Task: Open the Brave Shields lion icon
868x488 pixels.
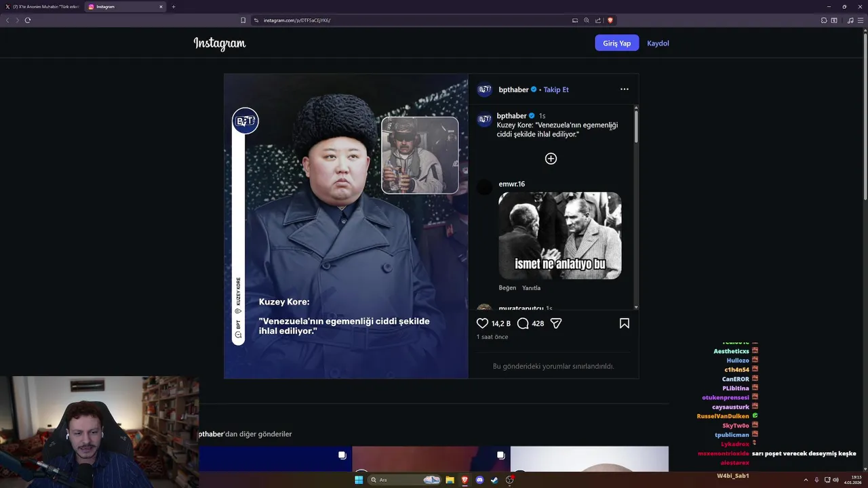Action: (610, 20)
